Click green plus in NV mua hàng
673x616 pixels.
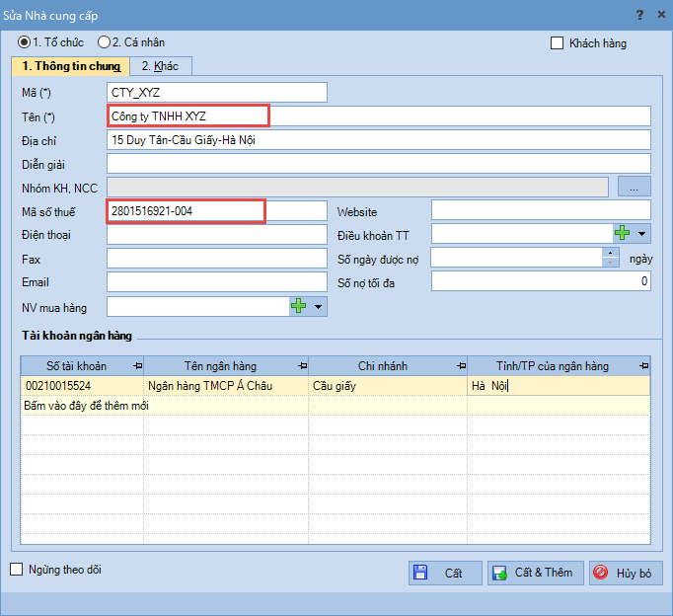pyautogui.click(x=298, y=306)
